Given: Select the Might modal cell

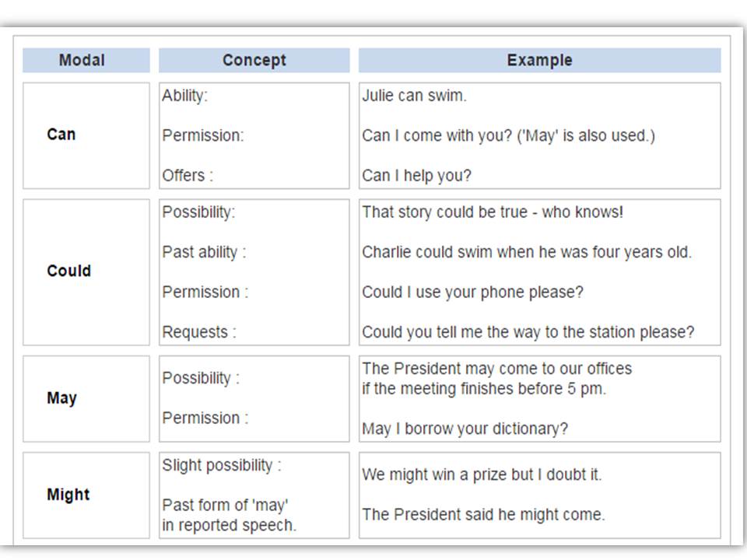Looking at the screenshot, I should point(68,495).
